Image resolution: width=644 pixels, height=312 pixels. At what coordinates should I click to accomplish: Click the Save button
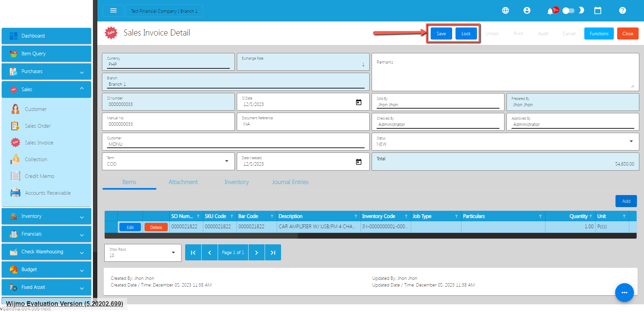pyautogui.click(x=441, y=34)
